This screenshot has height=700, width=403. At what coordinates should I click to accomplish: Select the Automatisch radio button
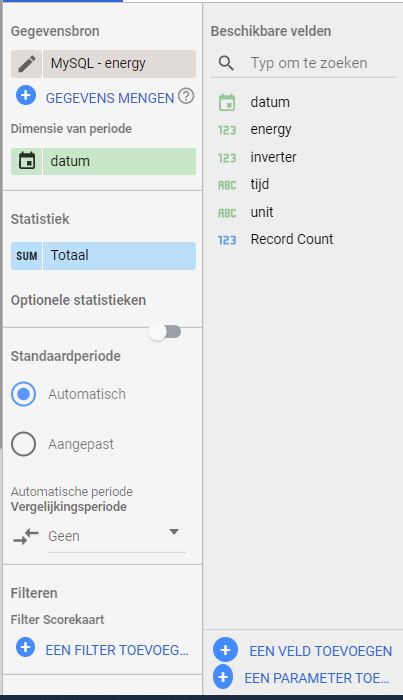[x=24, y=394]
